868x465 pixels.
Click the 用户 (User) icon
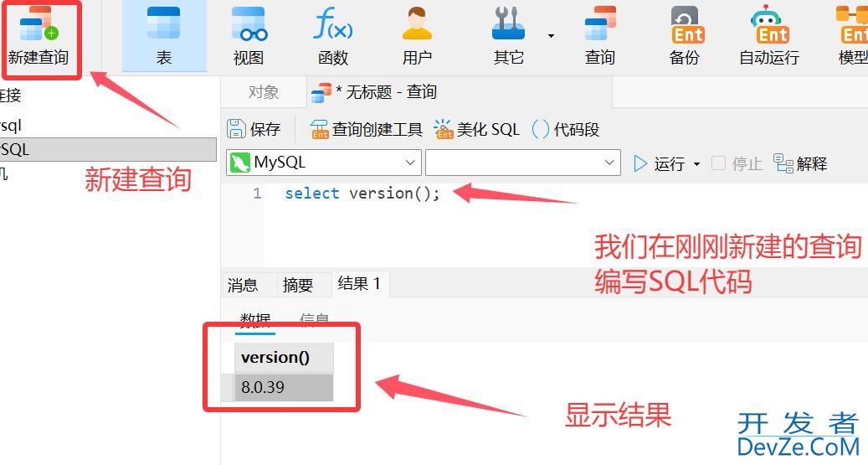[417, 23]
